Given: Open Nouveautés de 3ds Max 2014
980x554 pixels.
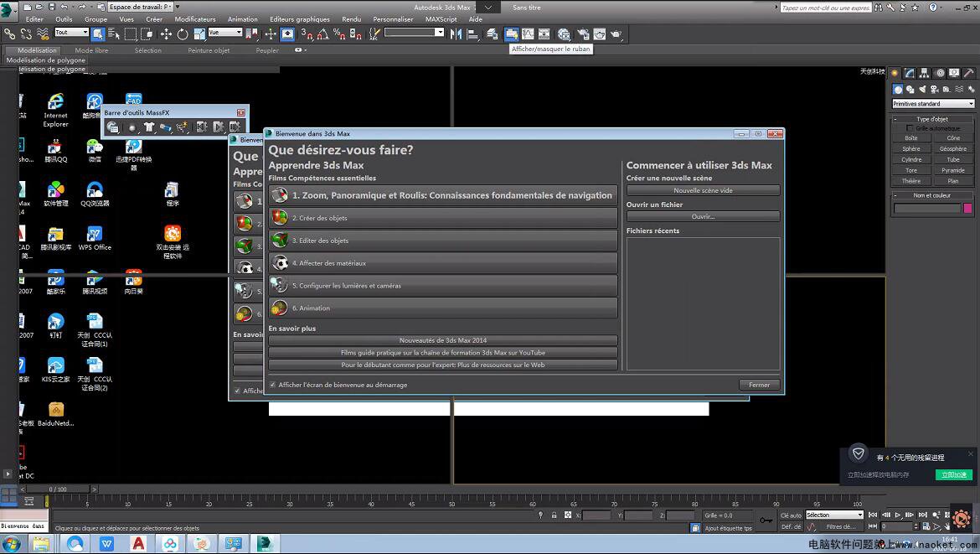Looking at the screenshot, I should pos(442,340).
